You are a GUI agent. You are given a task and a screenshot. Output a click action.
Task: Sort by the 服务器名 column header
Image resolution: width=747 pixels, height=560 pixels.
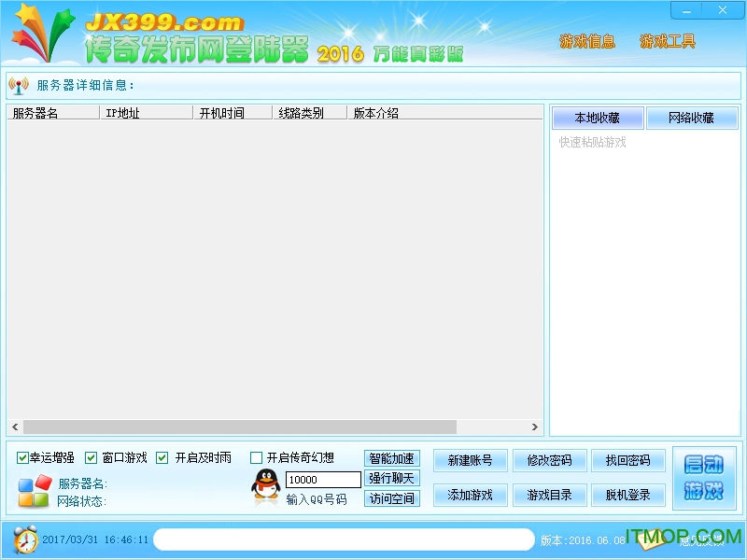coord(53,113)
